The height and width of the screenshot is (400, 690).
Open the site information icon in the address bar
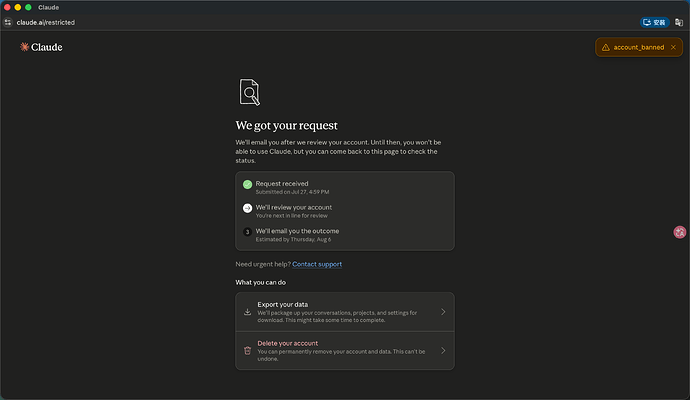pyautogui.click(x=7, y=22)
